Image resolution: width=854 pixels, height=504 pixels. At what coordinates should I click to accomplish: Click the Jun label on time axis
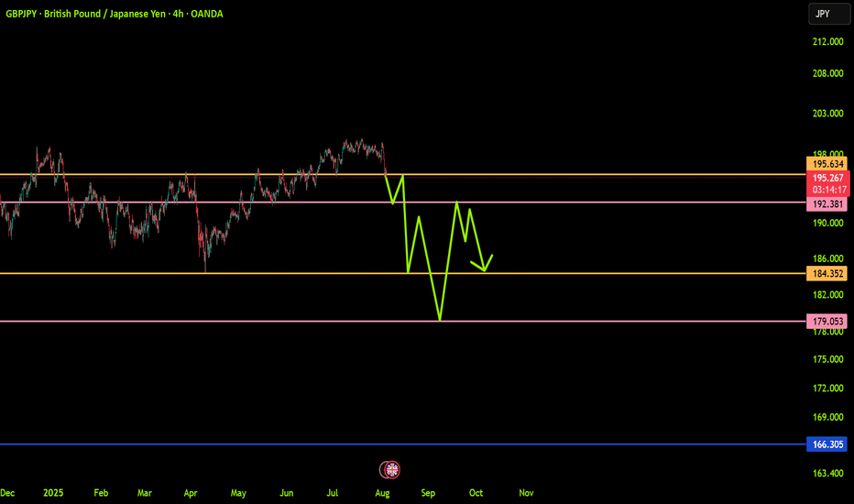click(x=287, y=493)
